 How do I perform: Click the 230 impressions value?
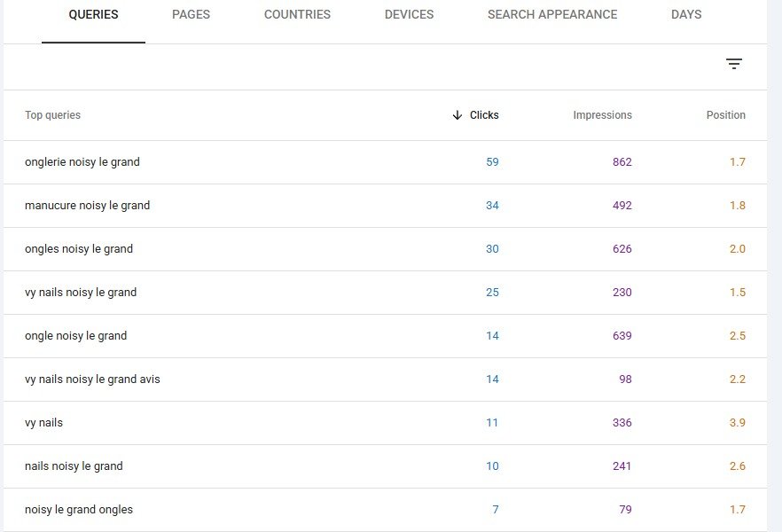tap(622, 293)
